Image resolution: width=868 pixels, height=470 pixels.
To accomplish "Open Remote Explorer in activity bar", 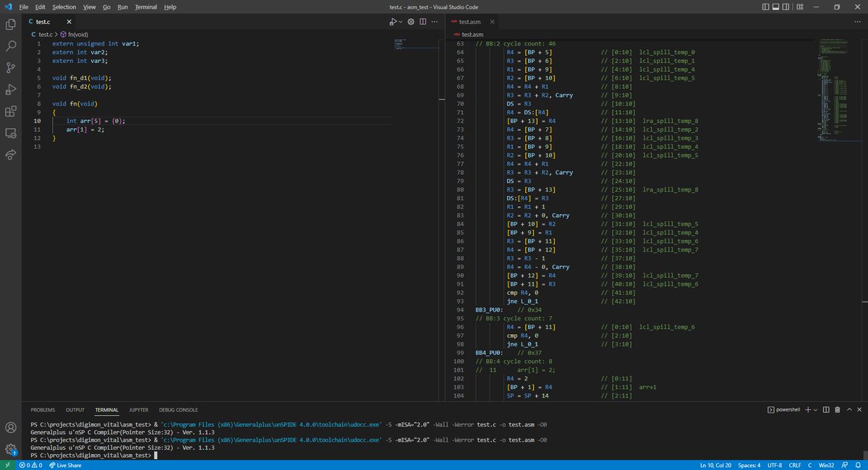I will 11,133.
